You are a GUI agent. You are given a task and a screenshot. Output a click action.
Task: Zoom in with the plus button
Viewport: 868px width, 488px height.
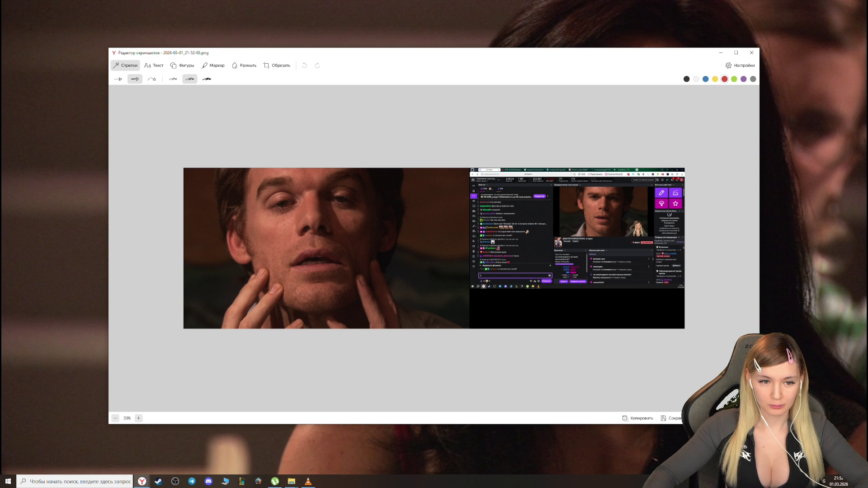(139, 418)
